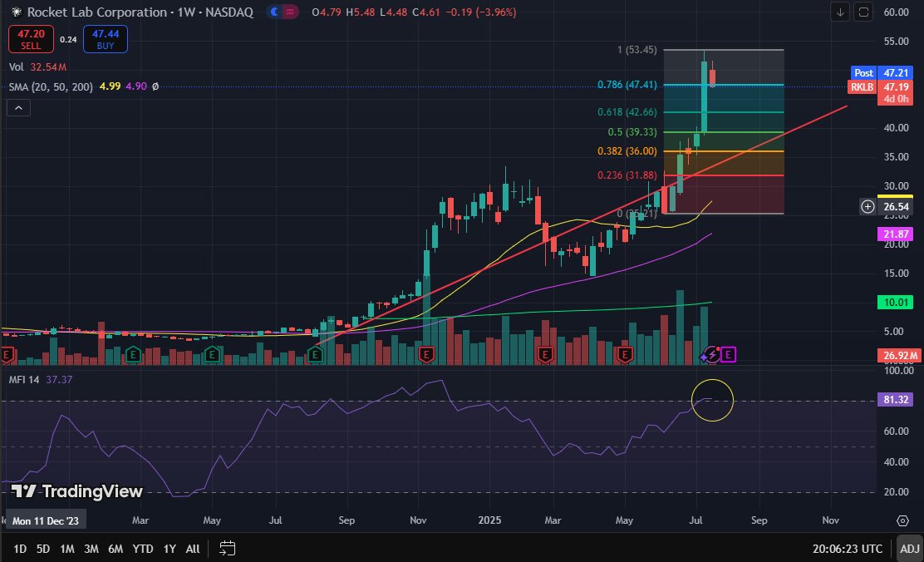Click the red data-status icon beside the moon
This screenshot has height=562, width=924.
(290, 12)
